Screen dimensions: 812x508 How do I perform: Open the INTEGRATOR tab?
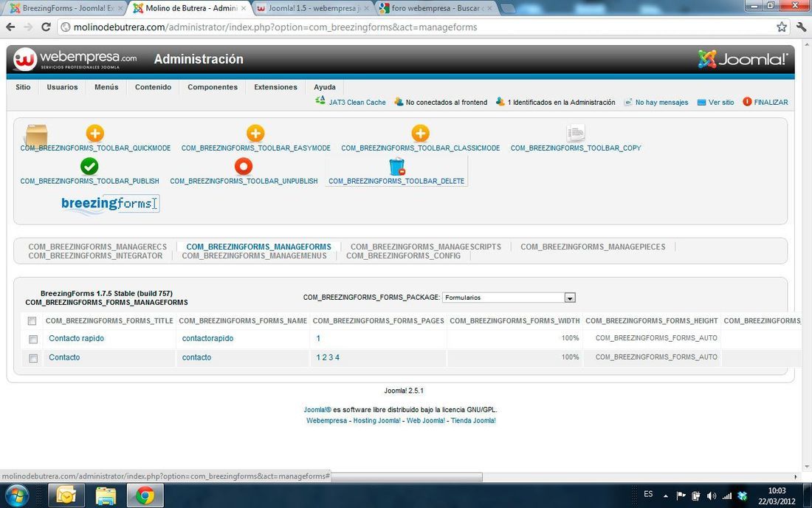[x=95, y=255]
